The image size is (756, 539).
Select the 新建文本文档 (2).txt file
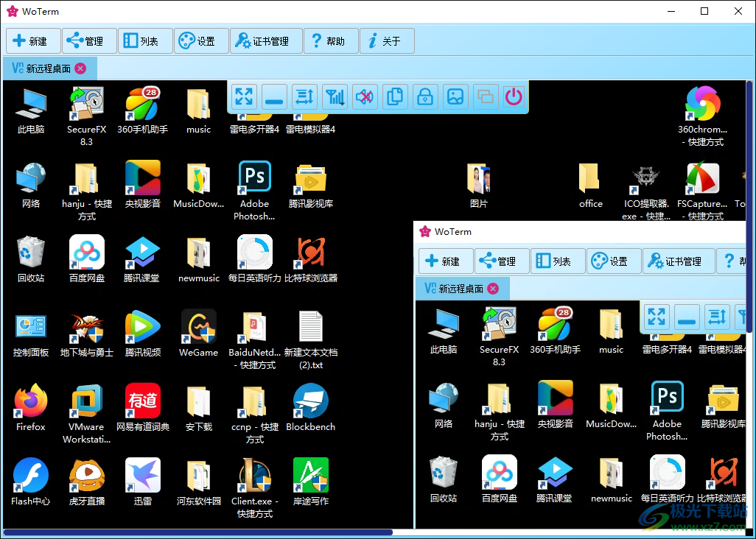(x=311, y=339)
